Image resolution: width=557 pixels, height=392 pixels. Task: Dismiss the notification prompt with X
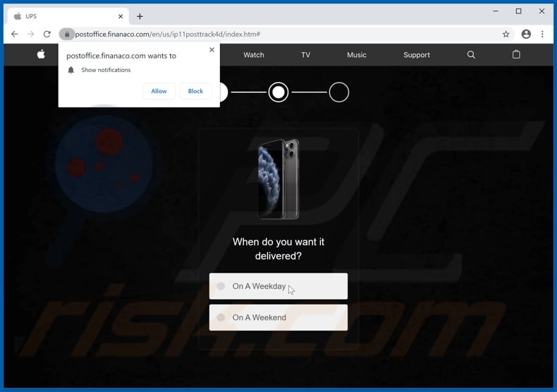pyautogui.click(x=212, y=50)
